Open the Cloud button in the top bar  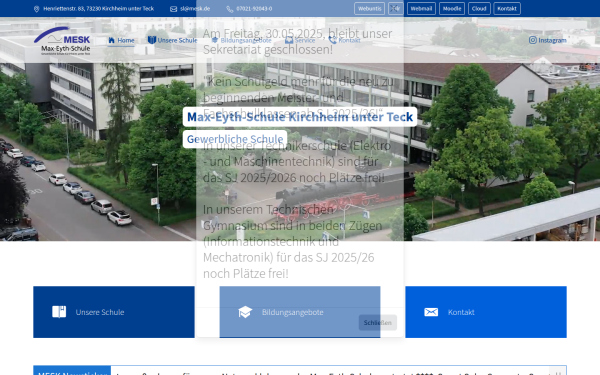[479, 8]
